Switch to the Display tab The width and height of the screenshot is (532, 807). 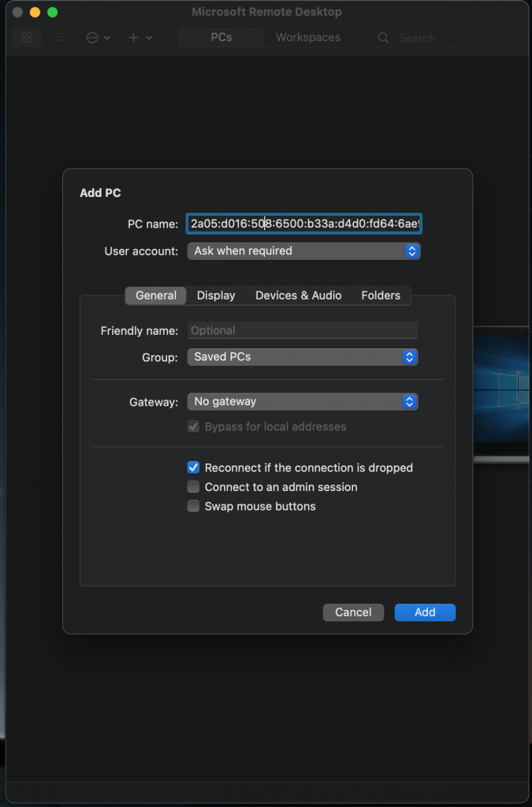pyautogui.click(x=216, y=296)
